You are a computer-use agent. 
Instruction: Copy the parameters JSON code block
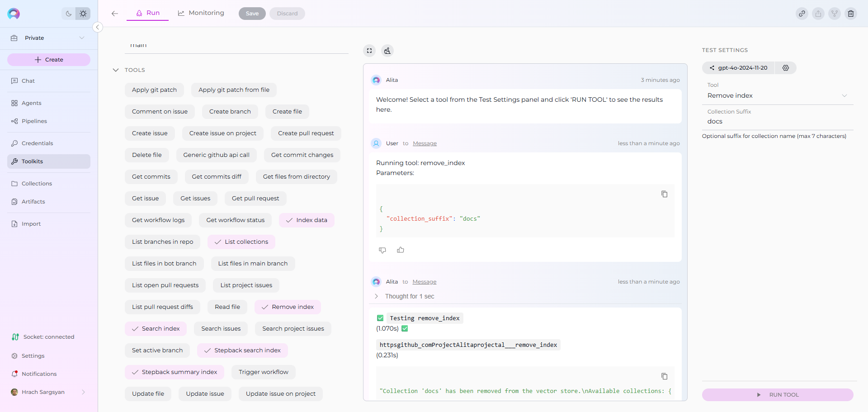click(664, 194)
